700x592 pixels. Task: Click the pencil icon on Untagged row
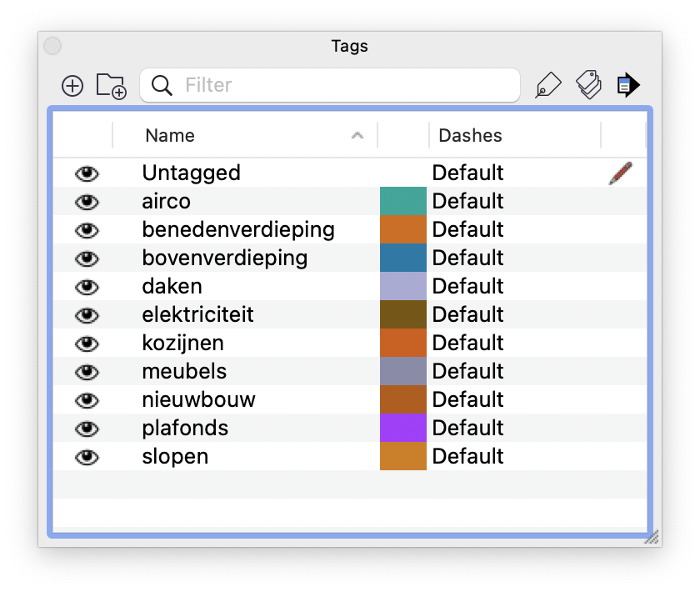pos(621,173)
